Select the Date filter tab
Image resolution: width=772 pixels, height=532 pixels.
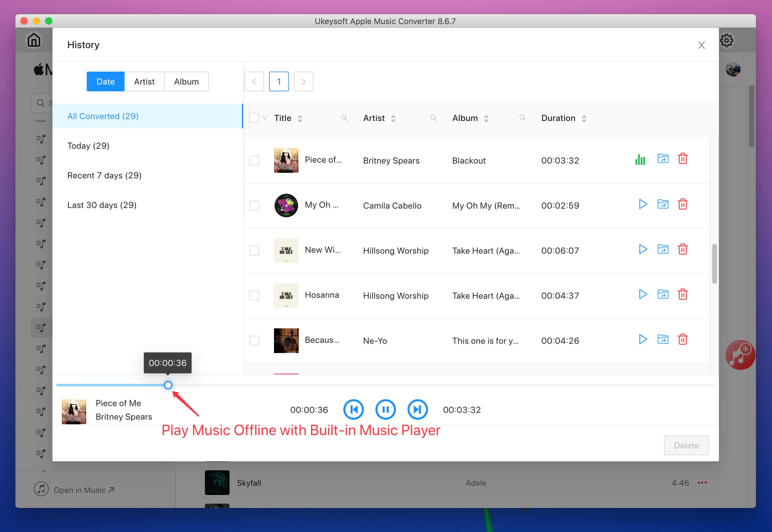pyautogui.click(x=106, y=81)
